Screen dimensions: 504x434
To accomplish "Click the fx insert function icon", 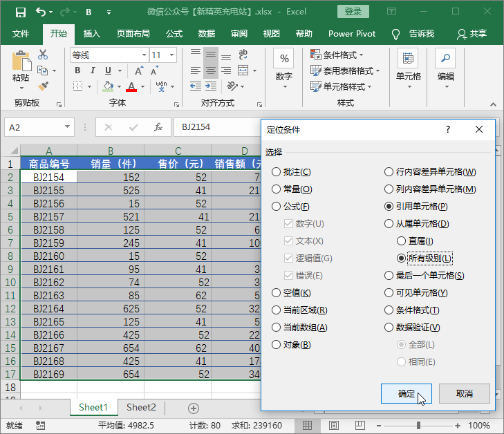I will (158, 127).
